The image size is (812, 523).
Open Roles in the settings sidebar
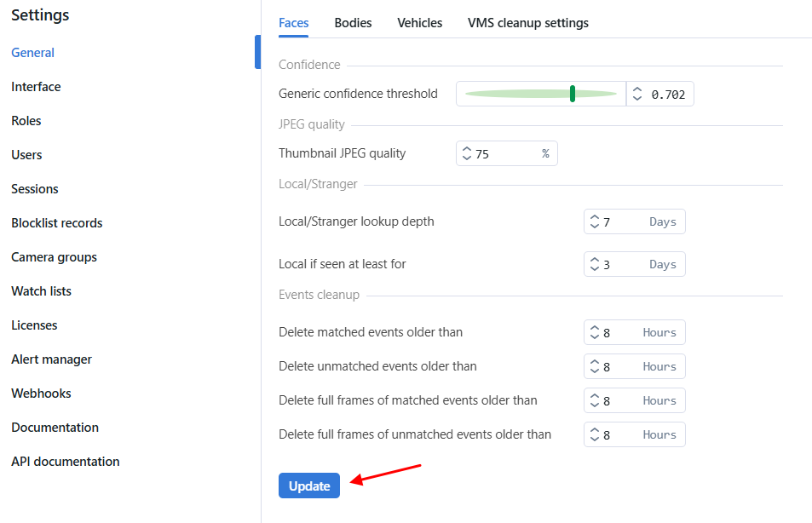[26, 121]
